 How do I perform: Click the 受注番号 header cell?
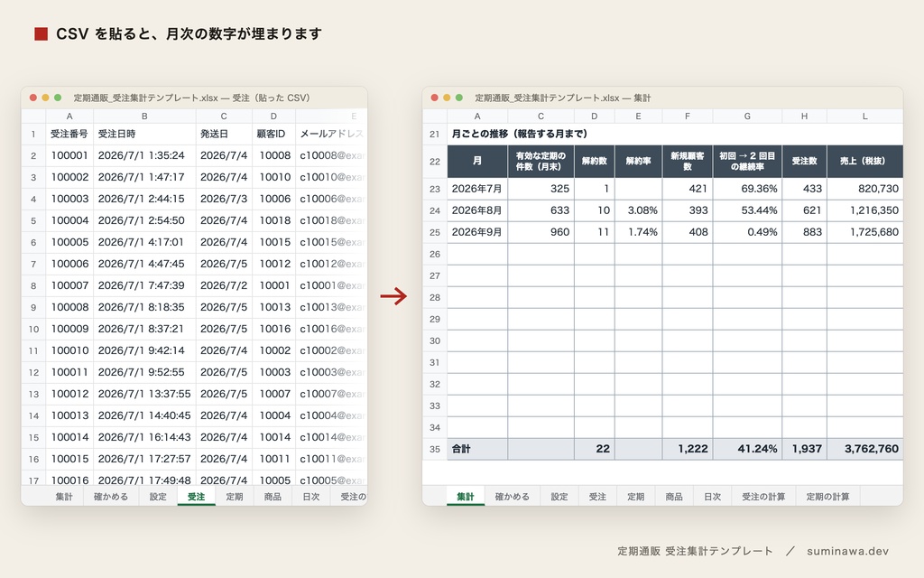(69, 134)
